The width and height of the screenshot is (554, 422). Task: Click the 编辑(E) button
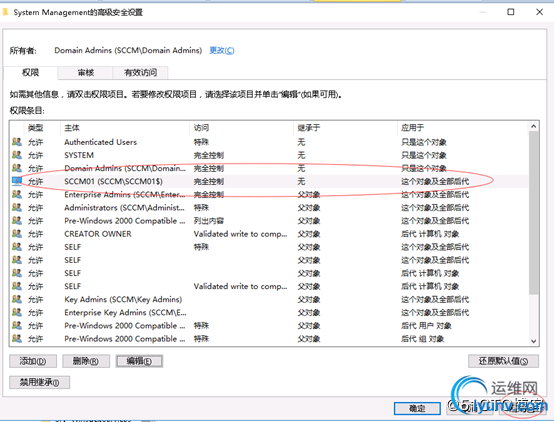click(139, 361)
